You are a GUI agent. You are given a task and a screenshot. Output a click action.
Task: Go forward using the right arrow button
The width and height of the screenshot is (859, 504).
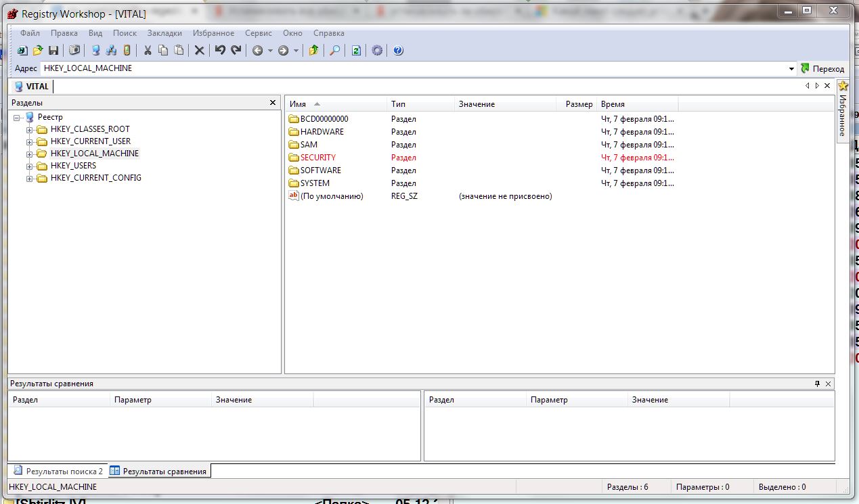click(x=283, y=50)
